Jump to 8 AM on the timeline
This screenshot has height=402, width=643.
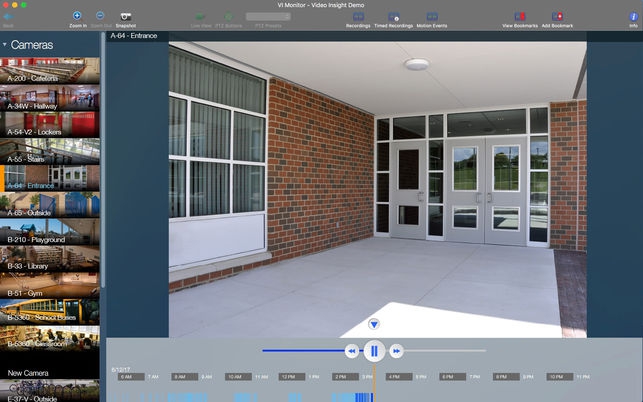[185, 377]
